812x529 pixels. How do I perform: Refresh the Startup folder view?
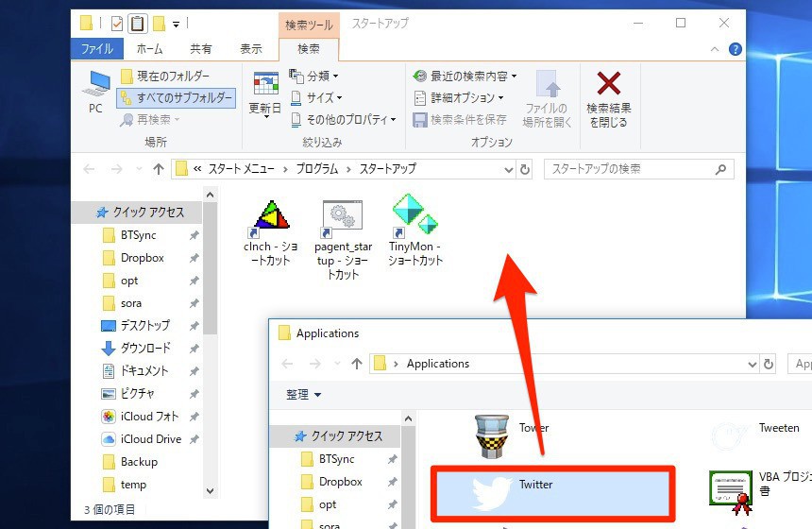[x=525, y=169]
